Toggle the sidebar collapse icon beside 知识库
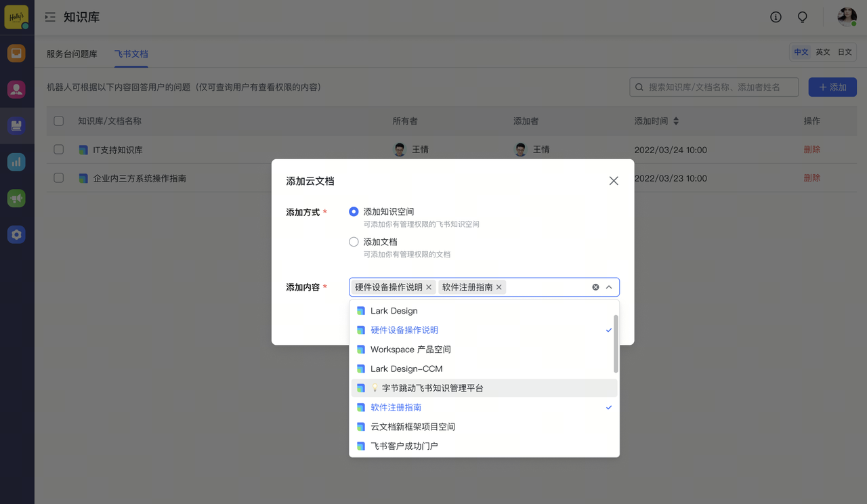 tap(50, 17)
